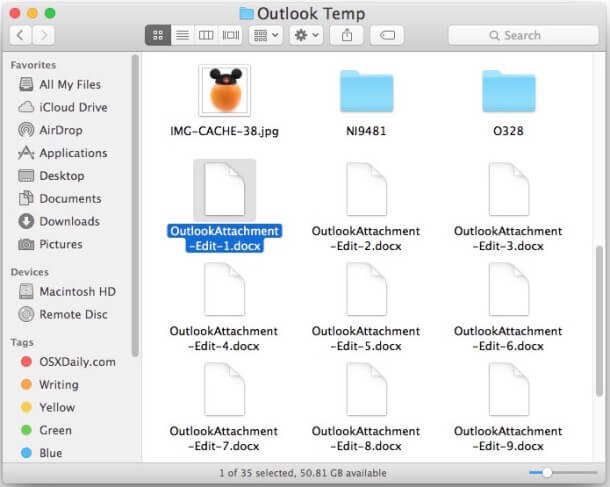This screenshot has height=487, width=610.
Task: Click the Share toolbar button
Action: 347,35
